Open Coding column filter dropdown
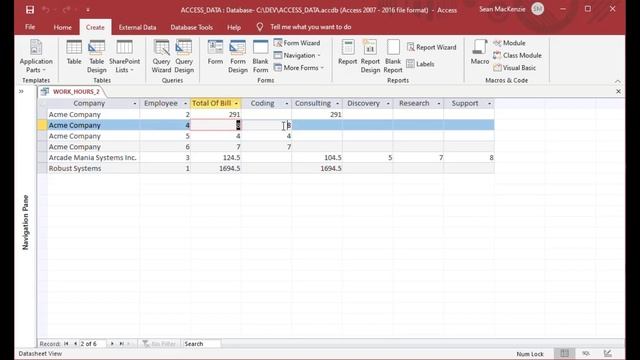Viewport: 640px width, 360px height. click(287, 104)
